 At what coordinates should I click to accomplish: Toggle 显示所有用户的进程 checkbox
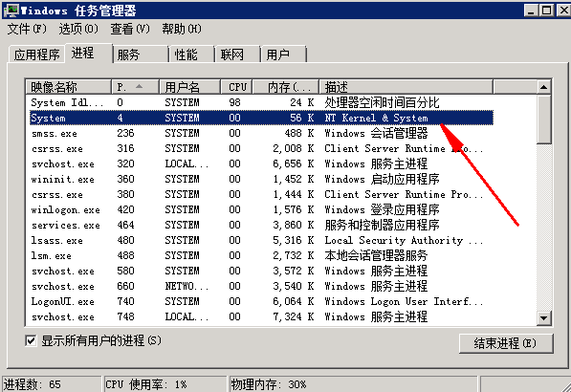[x=31, y=341]
